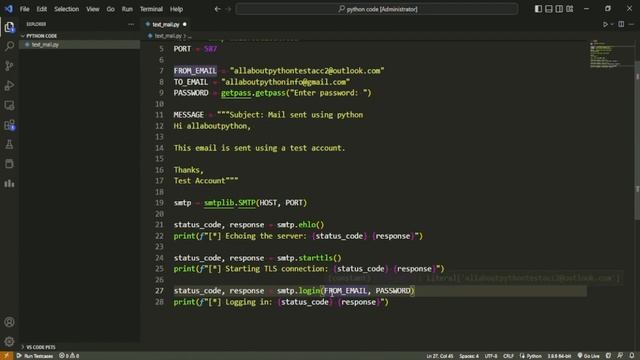Open the Help menu
640x360 pixels.
point(176,9)
